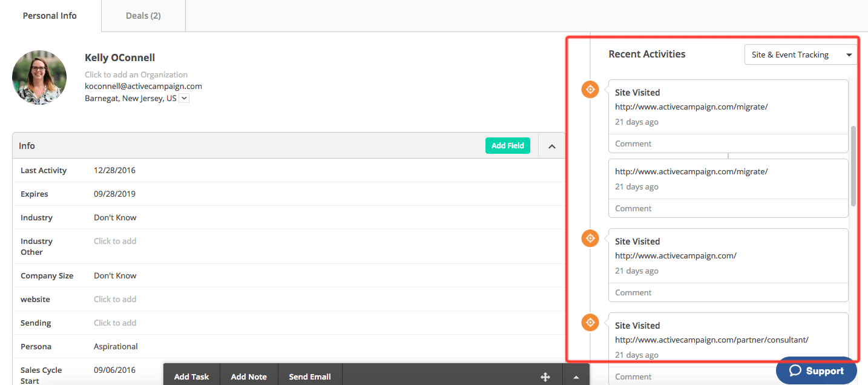Click Add Note in the bottom bar
The image size is (868, 385).
pyautogui.click(x=249, y=377)
